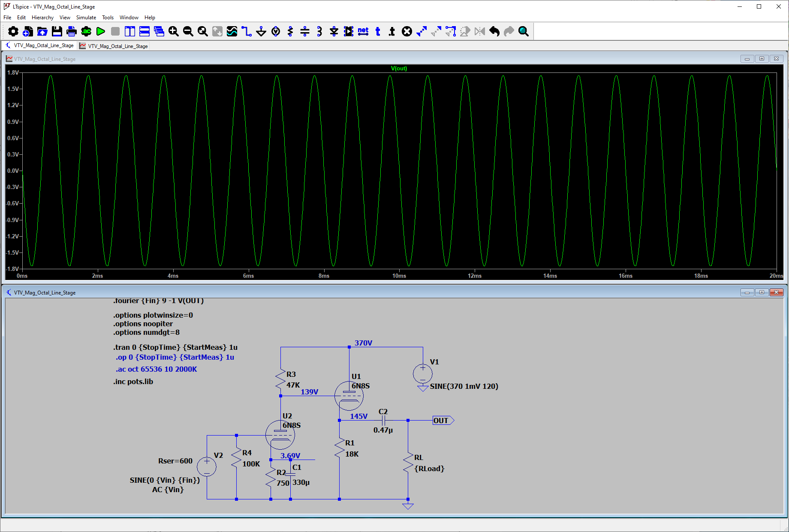Select the delete tool
The image size is (789, 532).
[x=407, y=31]
